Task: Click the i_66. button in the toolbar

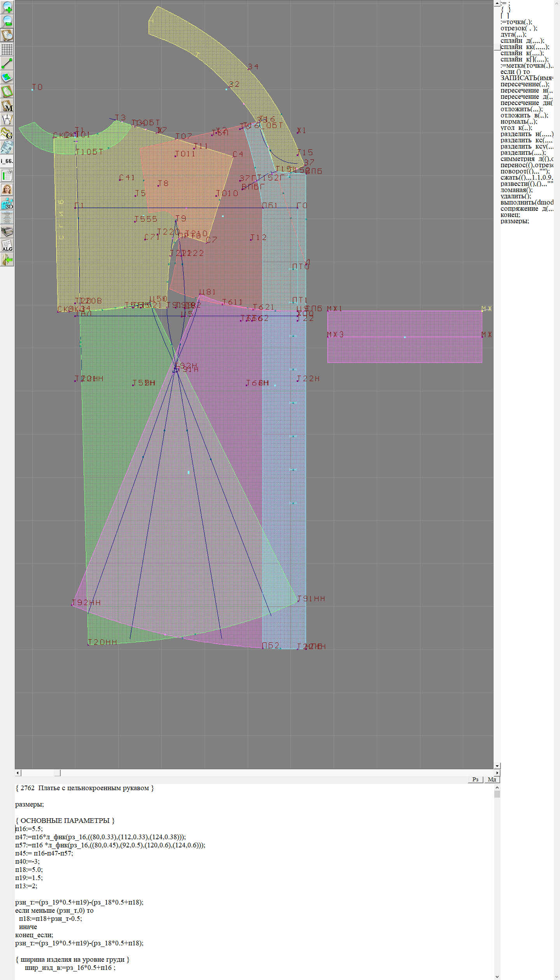Action: [7, 161]
